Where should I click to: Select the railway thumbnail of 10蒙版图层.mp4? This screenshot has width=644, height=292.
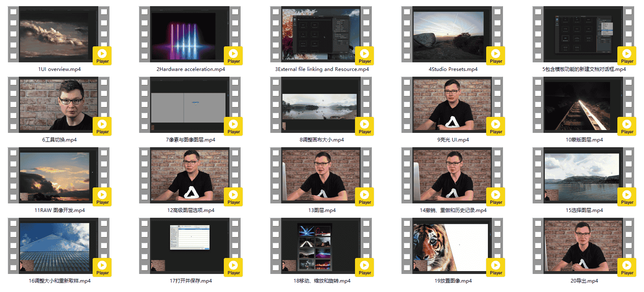583,105
